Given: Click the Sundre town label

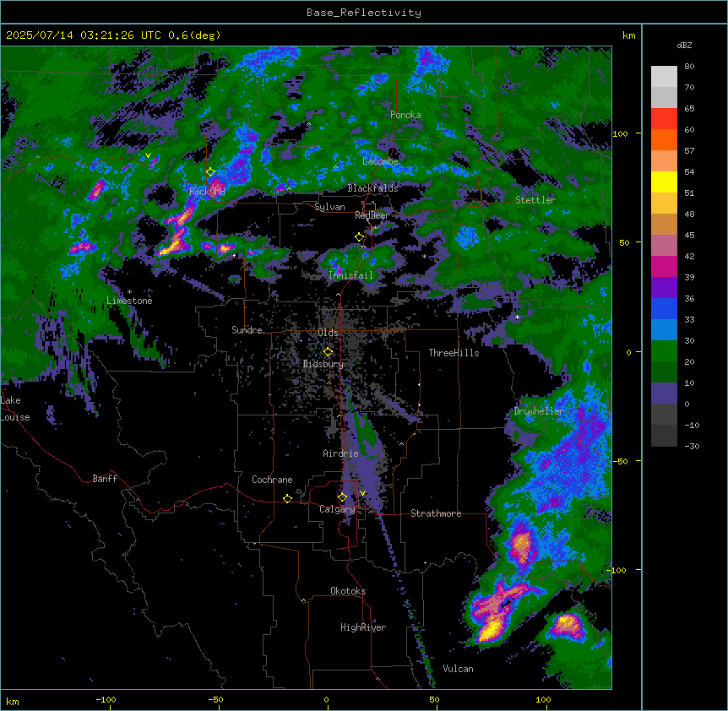Looking at the screenshot, I should pyautogui.click(x=247, y=330).
